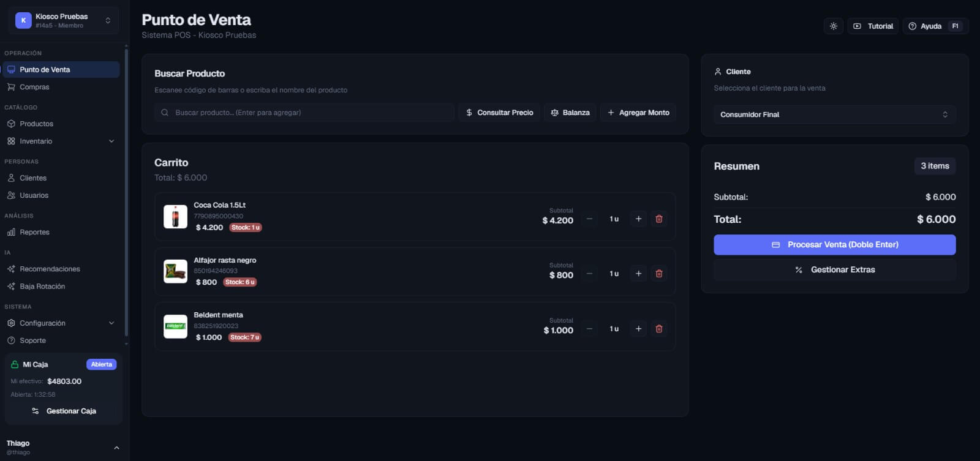Click Procesar Venta button

coord(834,244)
